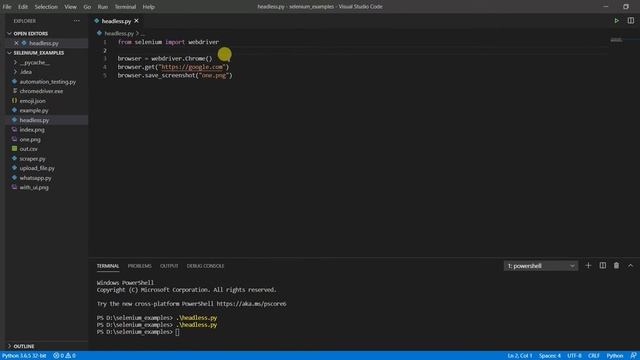Open the Help menu

(x=149, y=7)
